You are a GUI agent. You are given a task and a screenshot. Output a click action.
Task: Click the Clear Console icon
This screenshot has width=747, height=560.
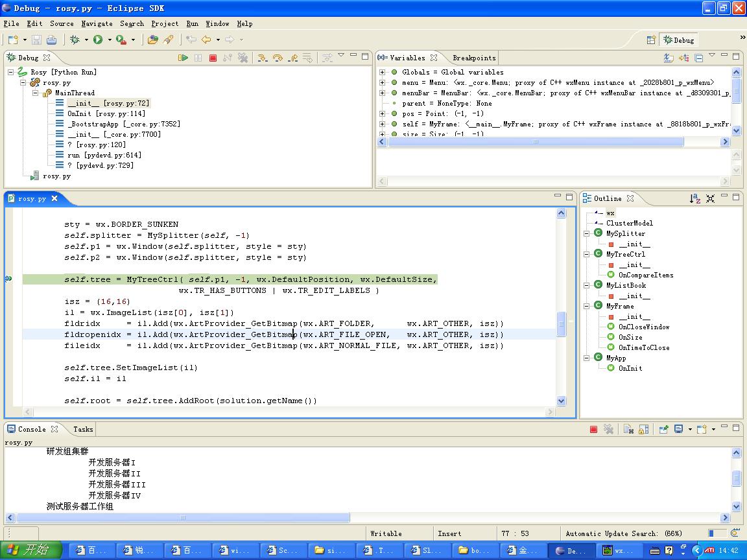coord(628,430)
